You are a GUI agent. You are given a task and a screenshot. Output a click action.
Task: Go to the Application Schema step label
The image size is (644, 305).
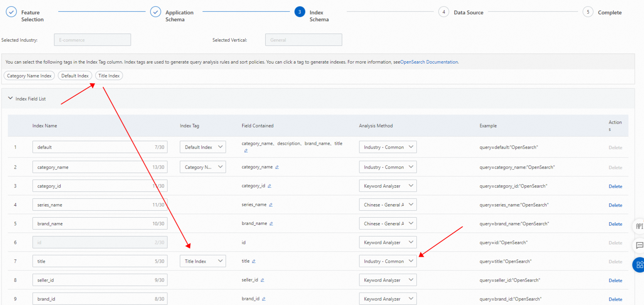[x=179, y=16]
